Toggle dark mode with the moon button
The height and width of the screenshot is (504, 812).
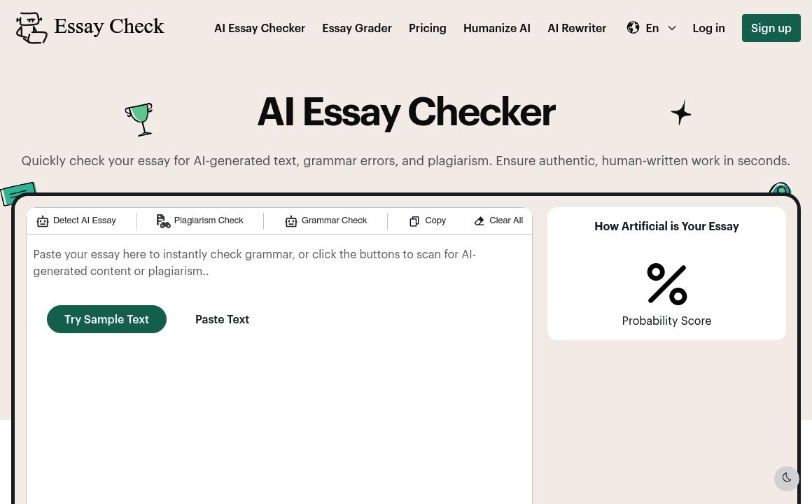coord(787,478)
